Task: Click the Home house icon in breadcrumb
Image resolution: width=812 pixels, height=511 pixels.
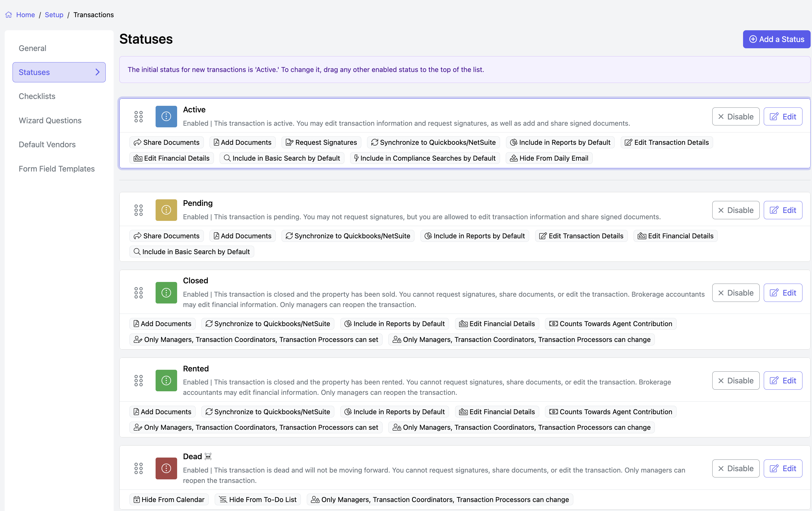Action: 9,15
